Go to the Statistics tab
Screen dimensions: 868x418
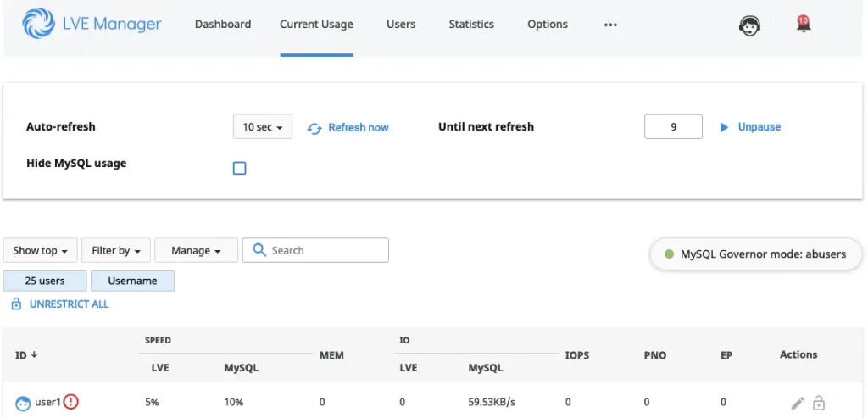471,25
